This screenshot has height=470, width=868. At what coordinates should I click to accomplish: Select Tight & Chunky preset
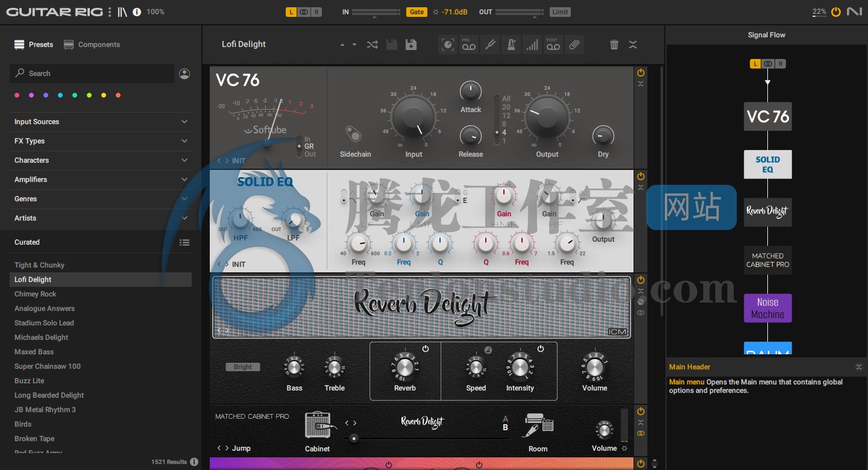101,265
